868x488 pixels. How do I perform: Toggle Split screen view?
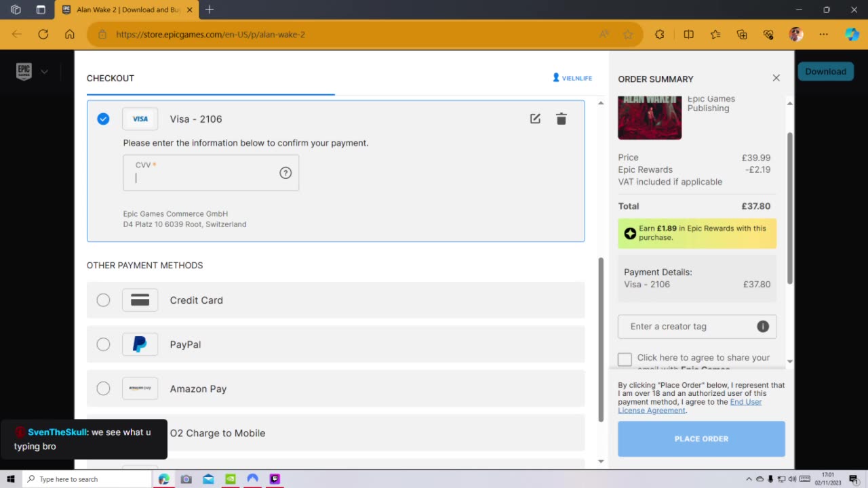pos(689,34)
